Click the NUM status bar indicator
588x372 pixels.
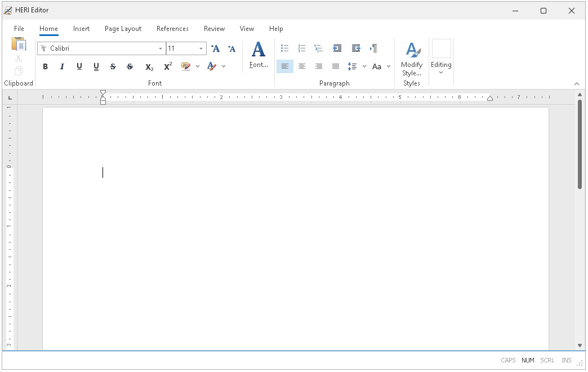528,360
